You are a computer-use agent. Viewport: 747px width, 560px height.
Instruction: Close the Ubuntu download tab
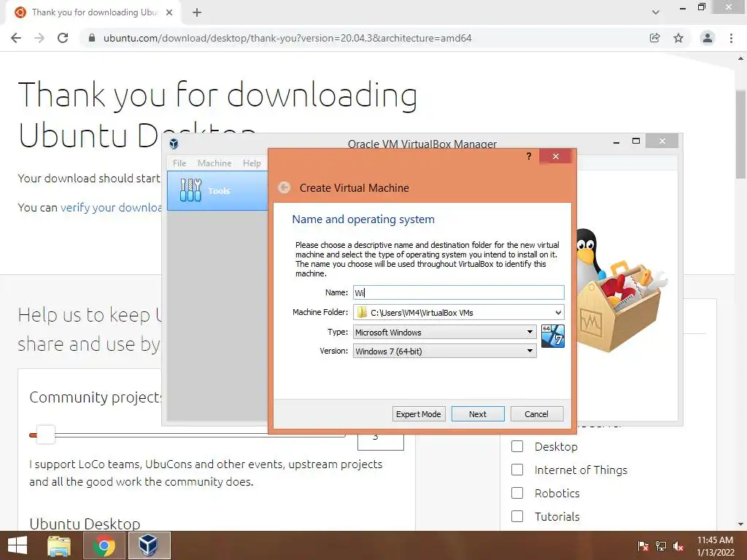pos(169,12)
